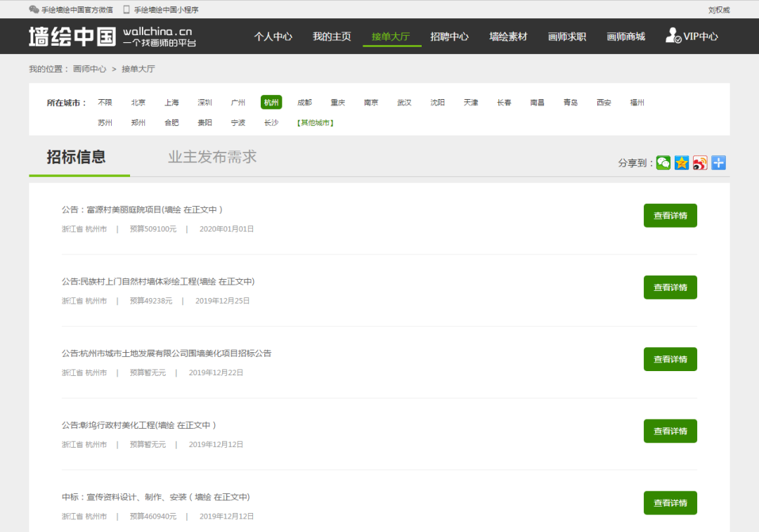Filter by city 长沙
This screenshot has width=759, height=532.
[x=271, y=123]
